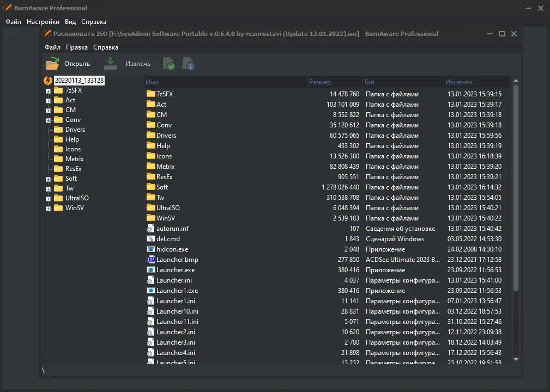Click the Metrix folder icon in tree

click(58, 159)
